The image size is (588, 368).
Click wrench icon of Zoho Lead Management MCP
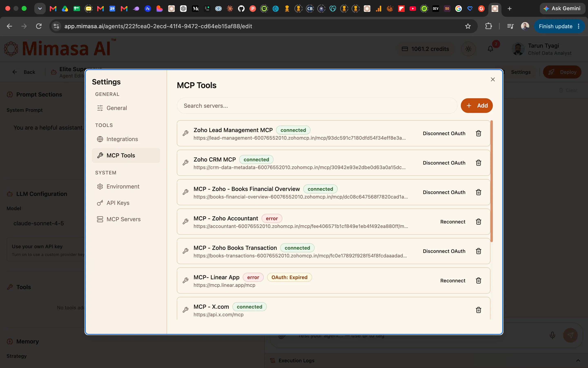point(186,133)
